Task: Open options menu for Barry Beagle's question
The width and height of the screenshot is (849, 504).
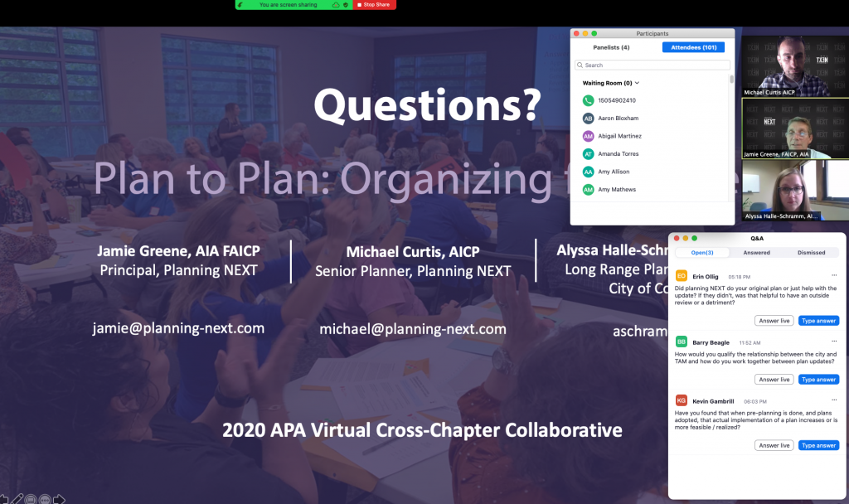Action: coord(834,341)
